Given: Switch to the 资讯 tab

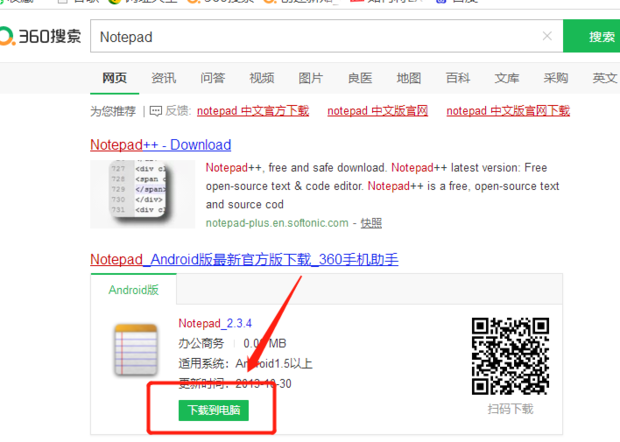Looking at the screenshot, I should tap(163, 78).
